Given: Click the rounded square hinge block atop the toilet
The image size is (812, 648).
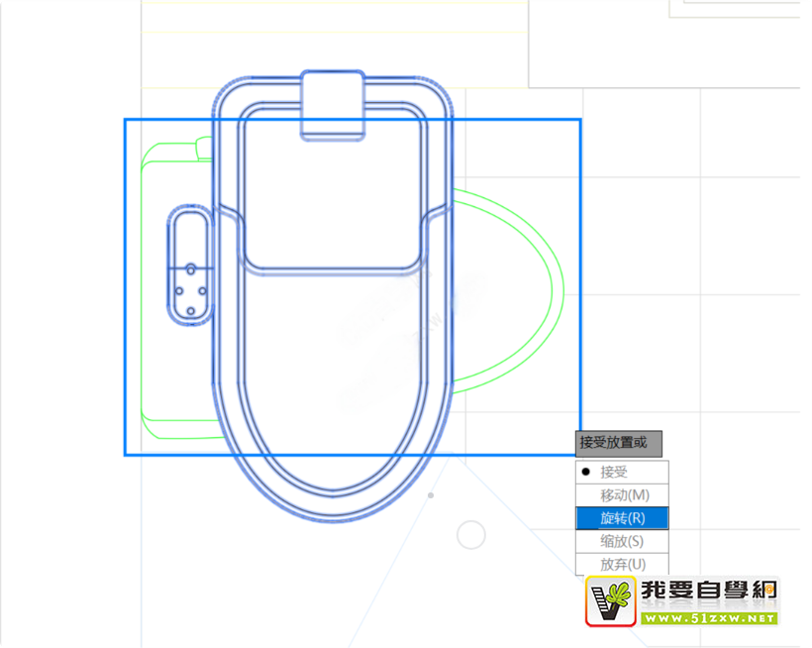Looking at the screenshot, I should coord(333,102).
